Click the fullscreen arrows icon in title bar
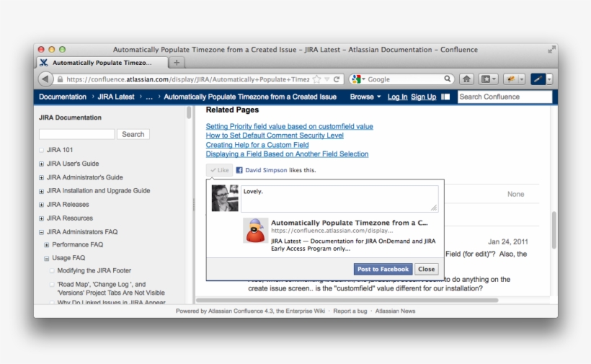 (551, 49)
